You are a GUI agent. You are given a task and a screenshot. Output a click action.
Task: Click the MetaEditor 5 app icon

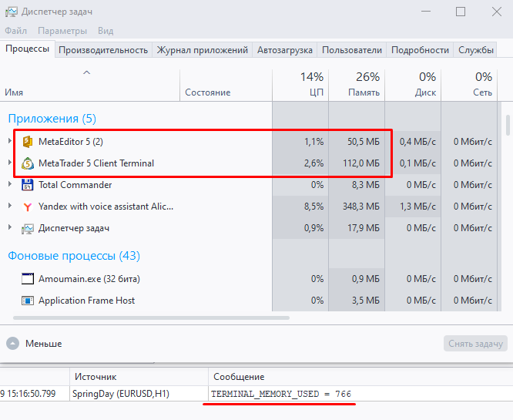pos(28,142)
